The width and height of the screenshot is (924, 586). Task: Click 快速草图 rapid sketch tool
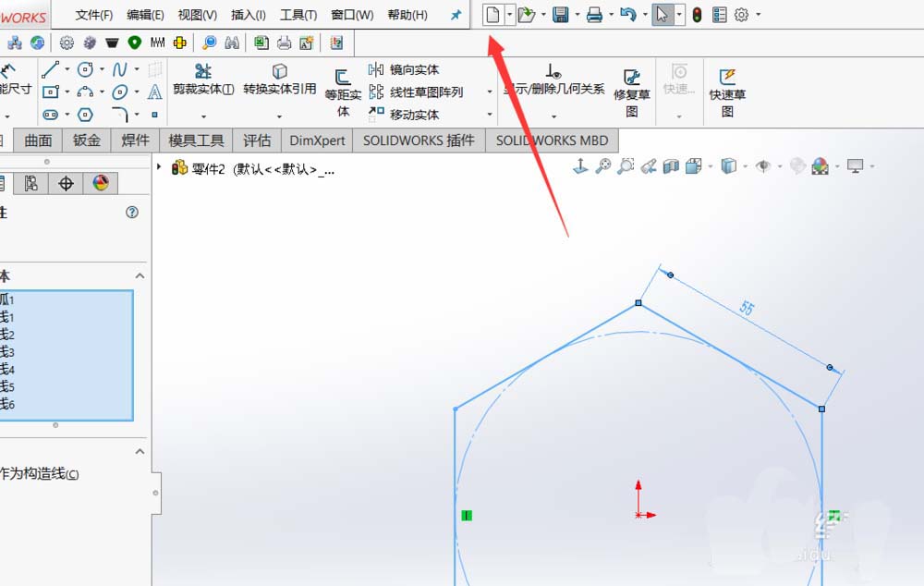(x=727, y=93)
